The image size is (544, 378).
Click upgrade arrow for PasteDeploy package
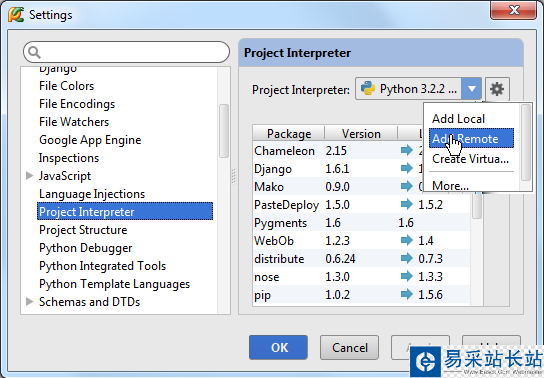pyautogui.click(x=406, y=204)
